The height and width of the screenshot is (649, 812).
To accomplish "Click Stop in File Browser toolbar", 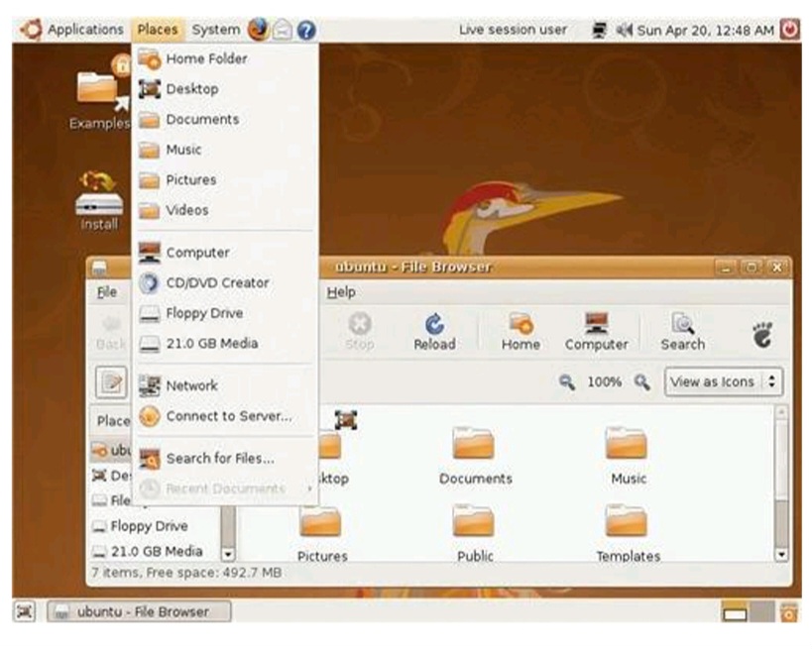I will coord(359,331).
